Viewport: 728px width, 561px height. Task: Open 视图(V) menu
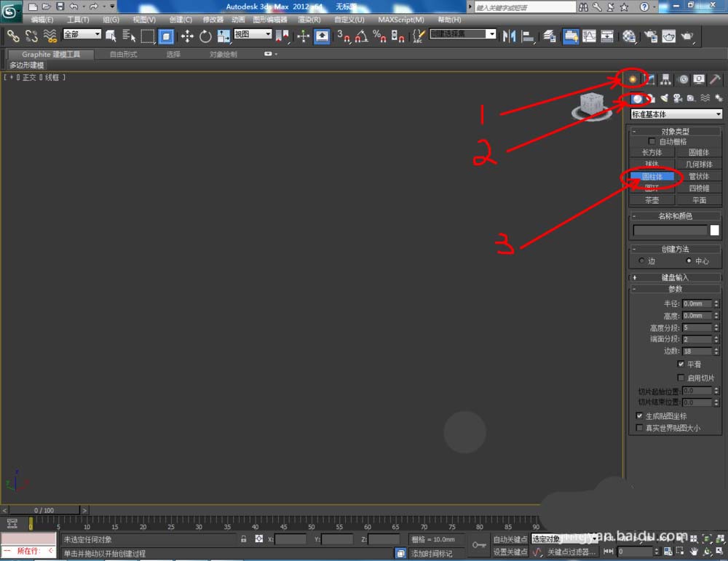coord(144,20)
